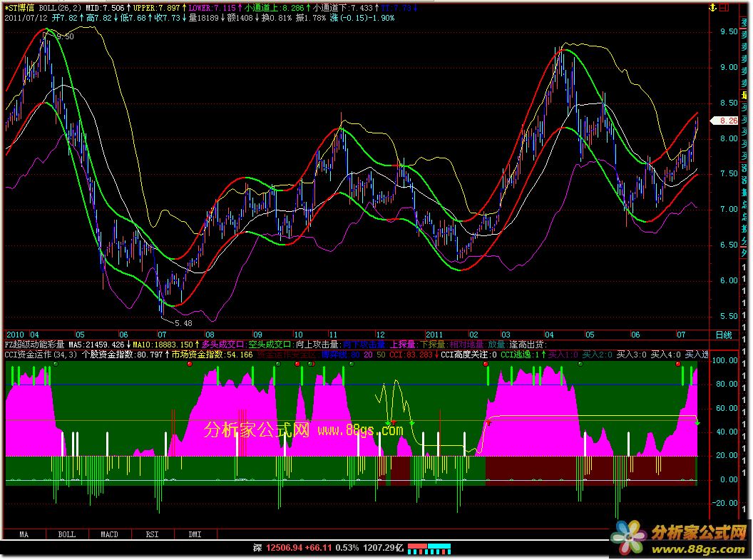Select the MA5:21459.426 value
753x560 pixels.
tap(96, 345)
